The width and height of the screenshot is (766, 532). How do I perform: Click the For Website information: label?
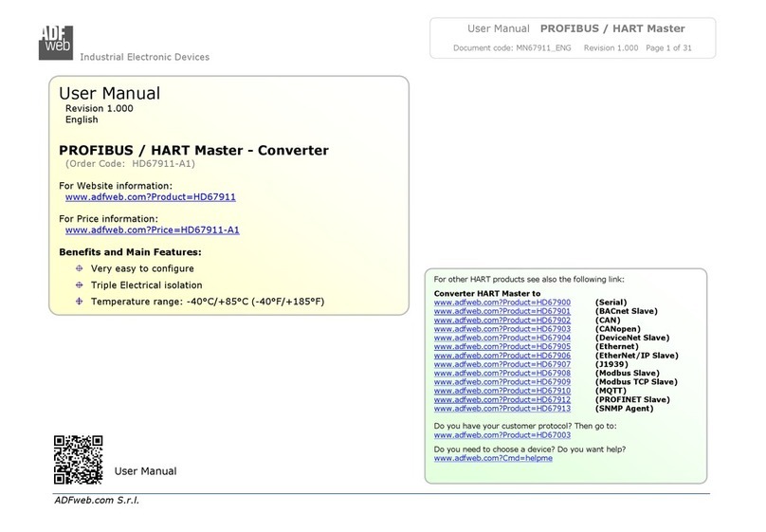click(116, 186)
